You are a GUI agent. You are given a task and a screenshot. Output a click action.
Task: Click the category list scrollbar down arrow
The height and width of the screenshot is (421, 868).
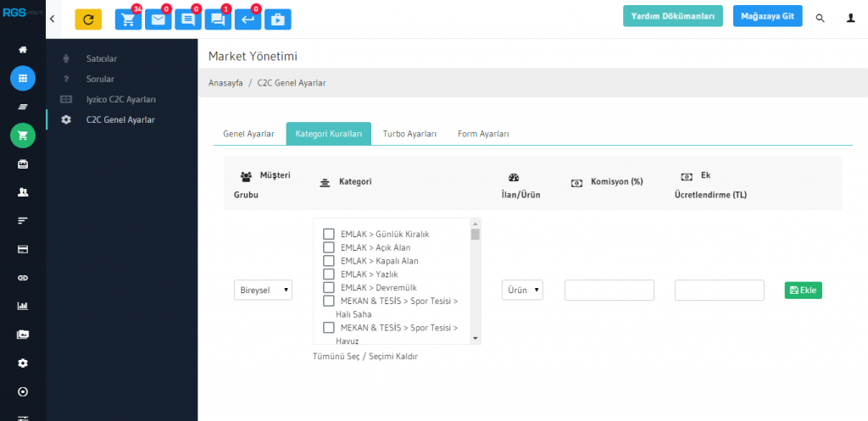[x=476, y=338]
